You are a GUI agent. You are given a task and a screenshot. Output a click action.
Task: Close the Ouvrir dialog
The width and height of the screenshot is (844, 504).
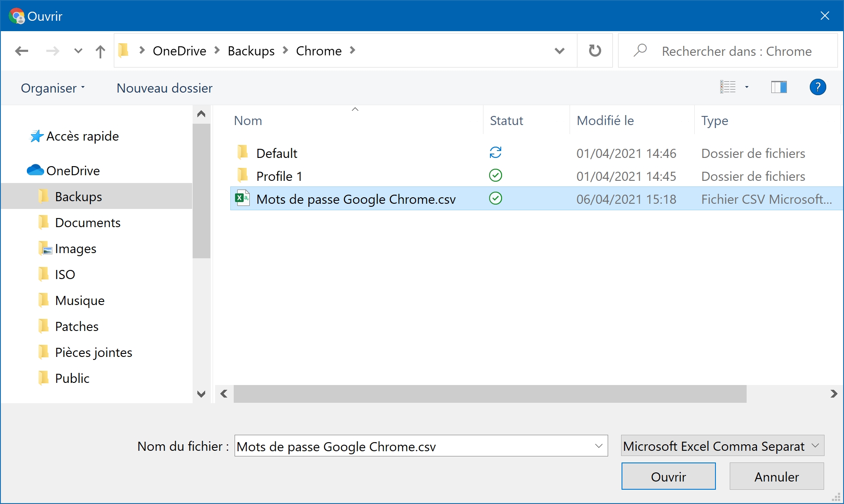point(825,16)
